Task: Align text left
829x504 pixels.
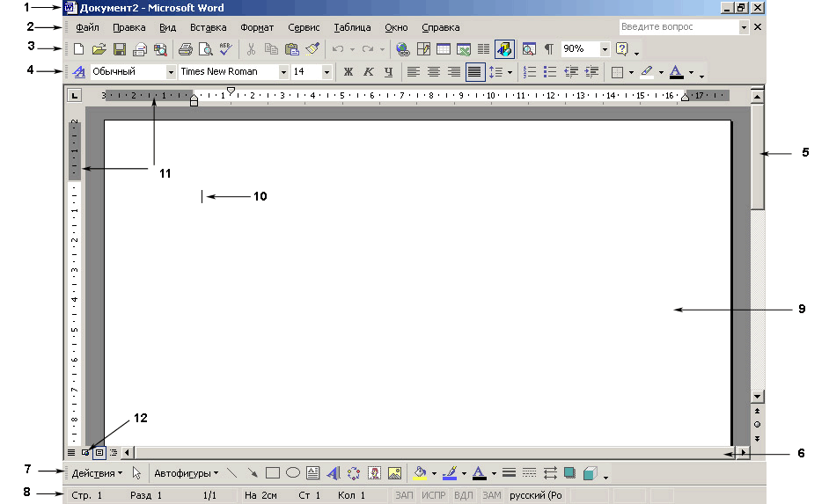Action: [414, 72]
